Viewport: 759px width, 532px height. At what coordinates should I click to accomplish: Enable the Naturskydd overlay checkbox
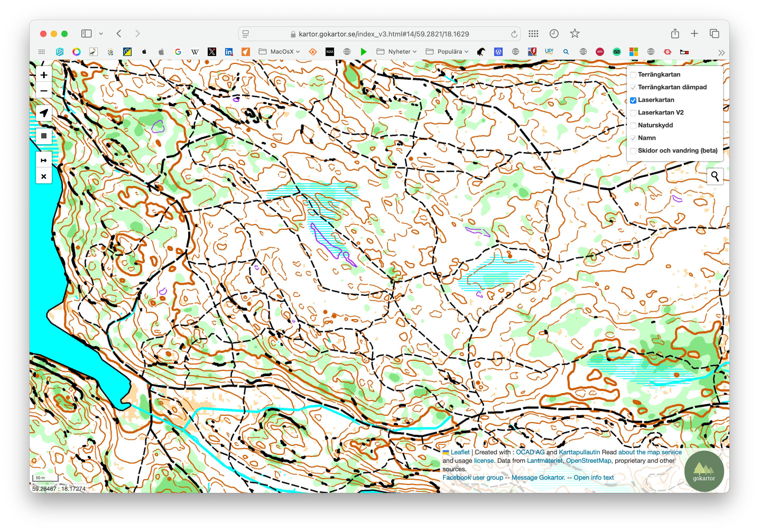[633, 125]
